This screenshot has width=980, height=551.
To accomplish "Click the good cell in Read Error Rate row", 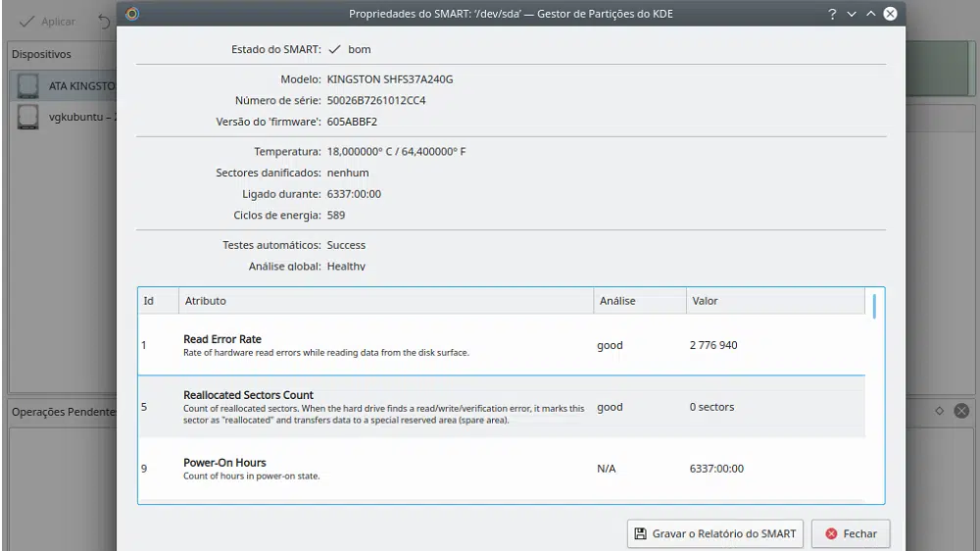I will [610, 345].
